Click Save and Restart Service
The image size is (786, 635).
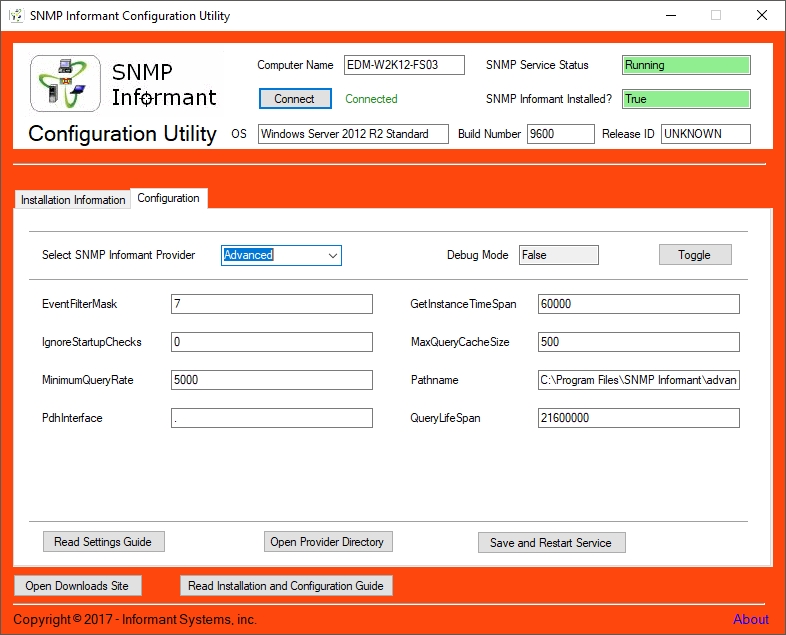tap(551, 543)
